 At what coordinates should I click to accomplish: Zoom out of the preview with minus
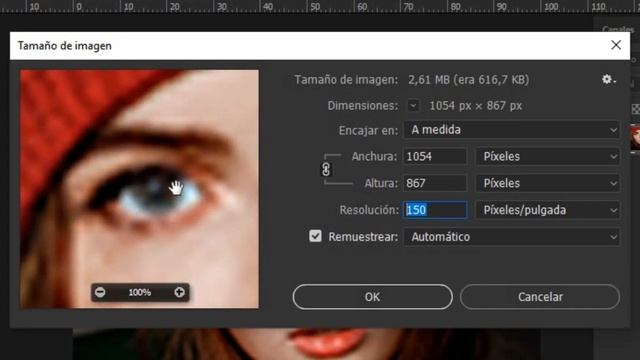[x=100, y=292]
